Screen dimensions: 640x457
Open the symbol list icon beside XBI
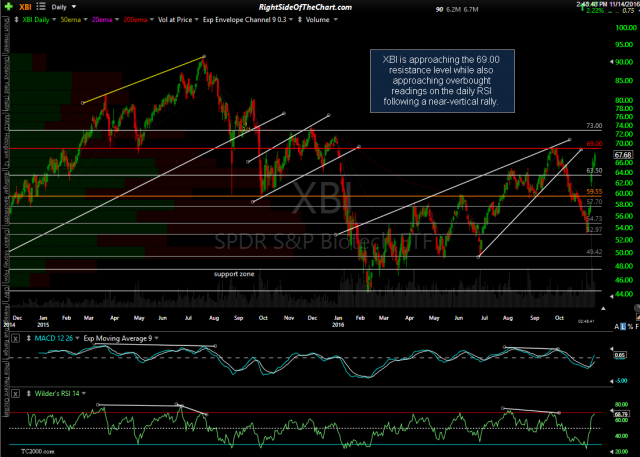click(x=40, y=7)
